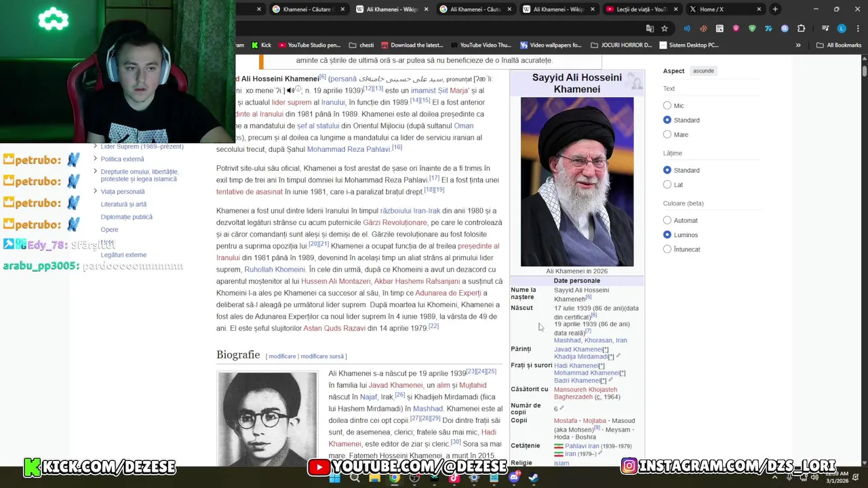Open the media controls toolbar icon

(825, 28)
